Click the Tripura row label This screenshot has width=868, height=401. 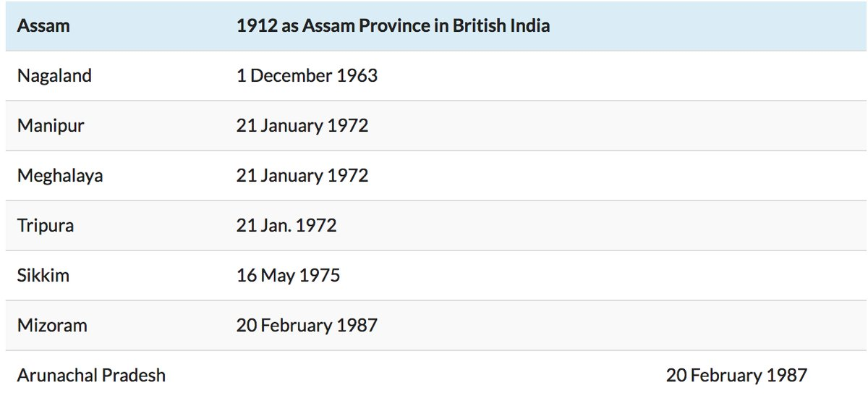coord(46,225)
